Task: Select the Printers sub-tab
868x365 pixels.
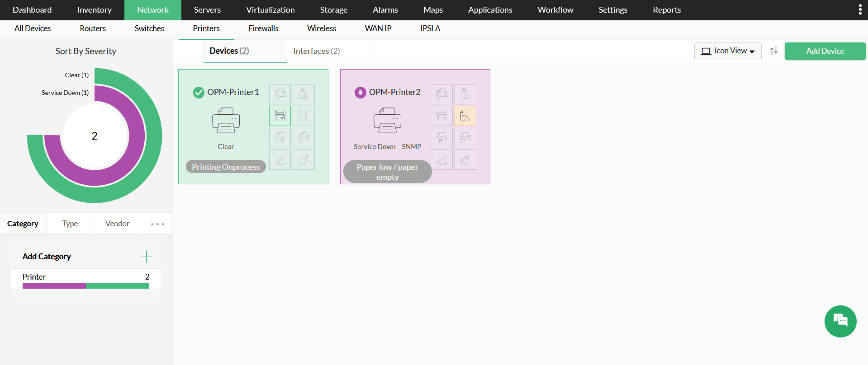Action: point(206,28)
